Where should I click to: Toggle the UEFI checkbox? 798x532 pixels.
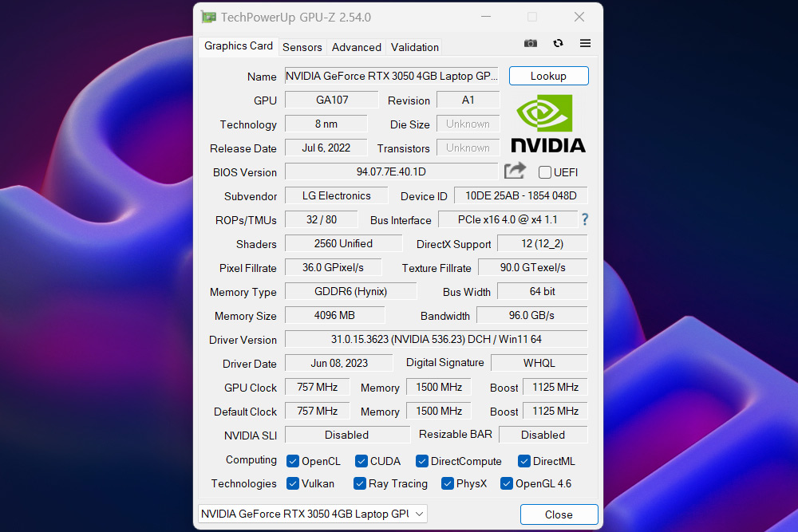click(x=544, y=172)
